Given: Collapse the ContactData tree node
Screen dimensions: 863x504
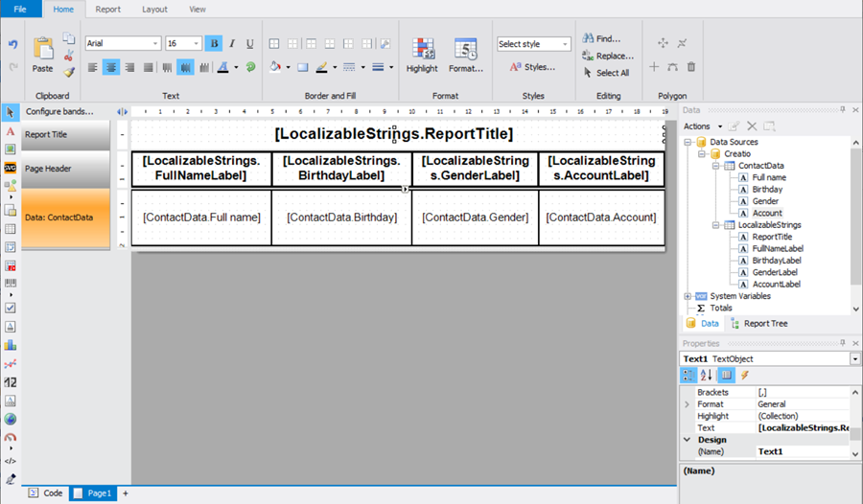Looking at the screenshot, I should tap(715, 166).
